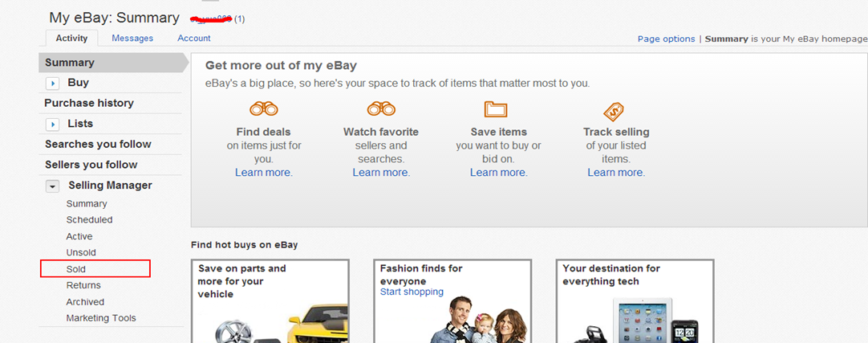Open Searches you follow
The image size is (868, 343).
coord(98,144)
